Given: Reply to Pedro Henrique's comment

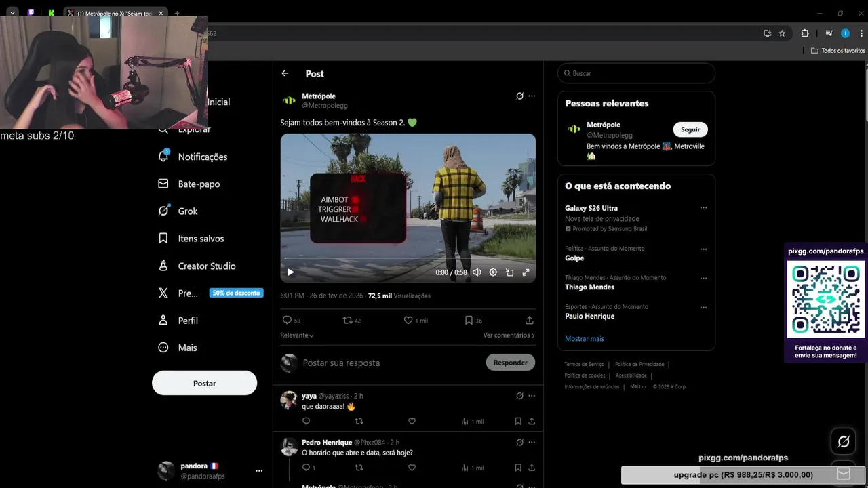Looking at the screenshot, I should 309,468.
